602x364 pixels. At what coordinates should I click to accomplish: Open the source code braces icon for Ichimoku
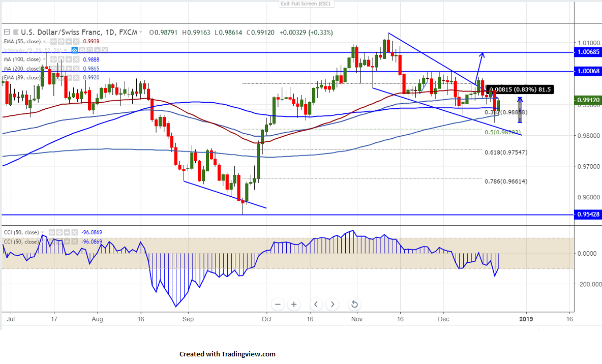[x=90, y=50]
